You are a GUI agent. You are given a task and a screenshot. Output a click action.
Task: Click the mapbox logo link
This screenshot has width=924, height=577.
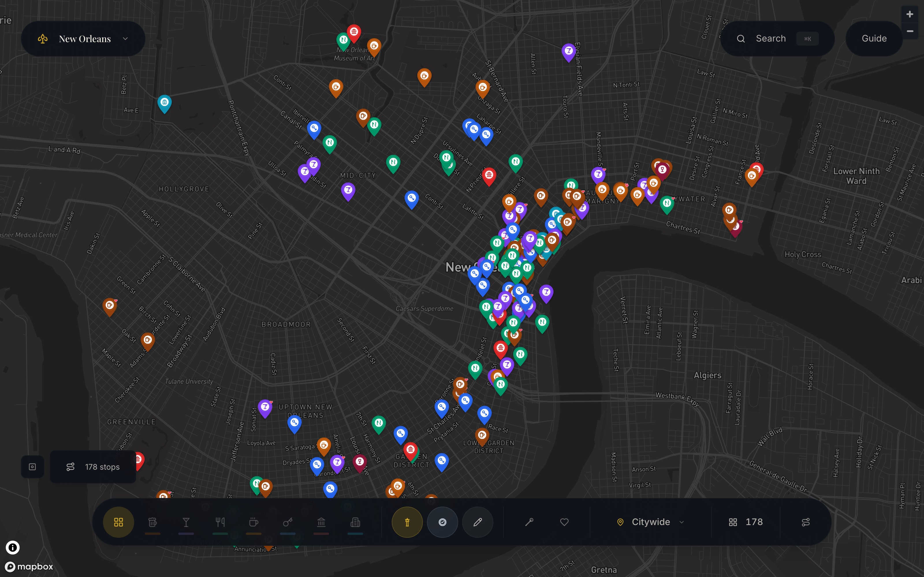coord(29,567)
